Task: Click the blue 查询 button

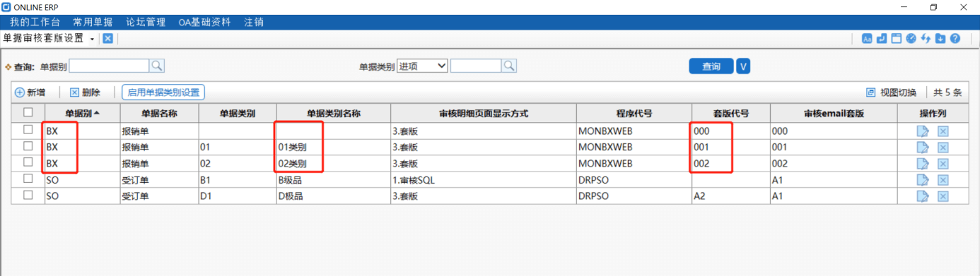Action: point(711,66)
